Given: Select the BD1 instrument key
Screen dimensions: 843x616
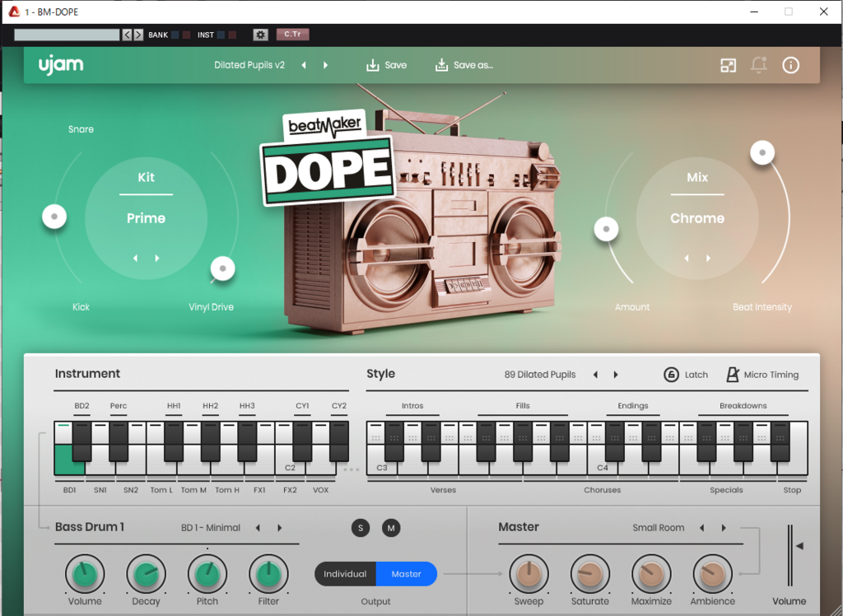Looking at the screenshot, I should [69, 460].
